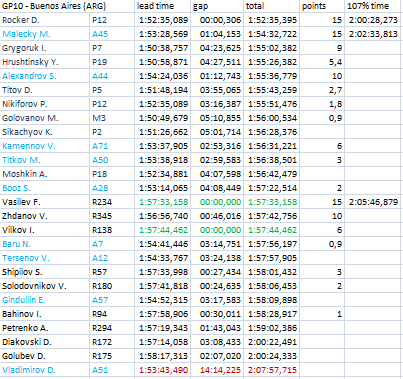This screenshot has width=403, height=379.
Task: Click Golubev D. total time 2:00:24,333
Action: tap(272, 356)
